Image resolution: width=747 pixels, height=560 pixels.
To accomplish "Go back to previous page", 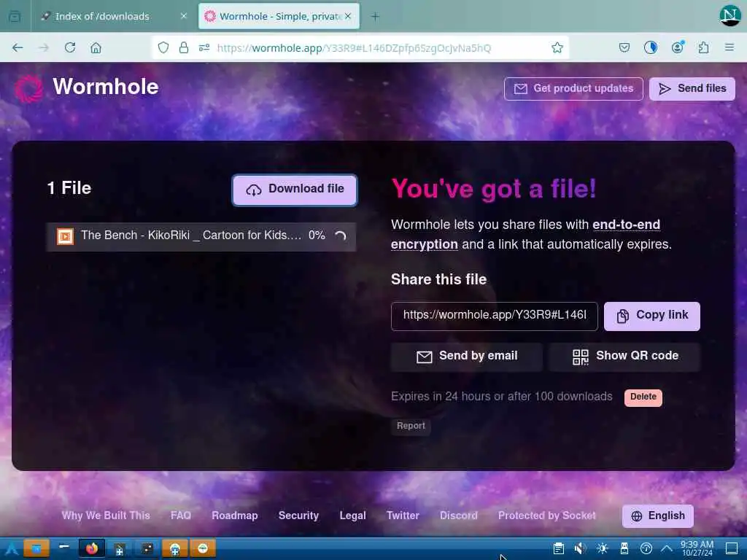I will click(18, 47).
